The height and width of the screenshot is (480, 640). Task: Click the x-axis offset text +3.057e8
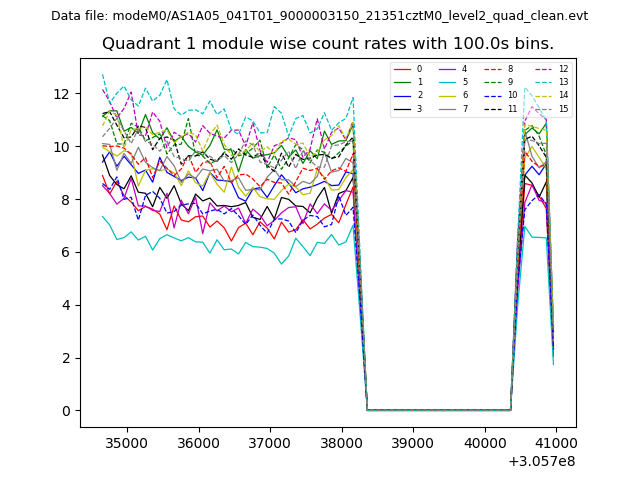coord(541,461)
